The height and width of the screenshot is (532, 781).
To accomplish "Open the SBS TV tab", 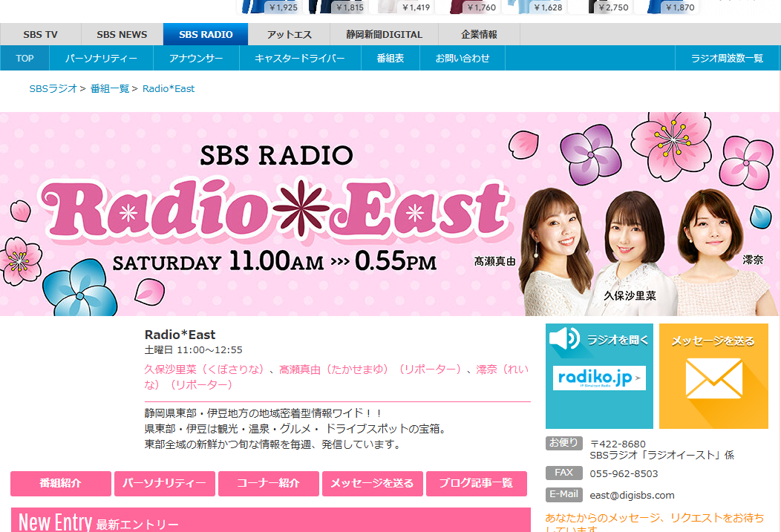I will [x=40, y=34].
